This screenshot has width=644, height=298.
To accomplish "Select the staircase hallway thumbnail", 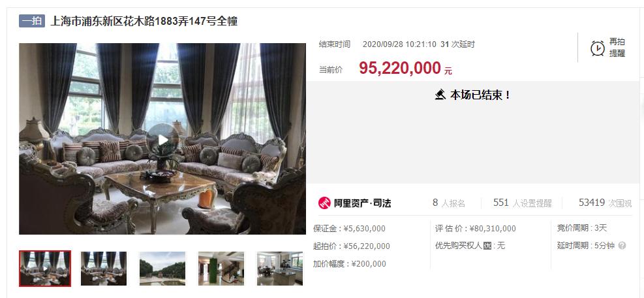I will pos(221,269).
